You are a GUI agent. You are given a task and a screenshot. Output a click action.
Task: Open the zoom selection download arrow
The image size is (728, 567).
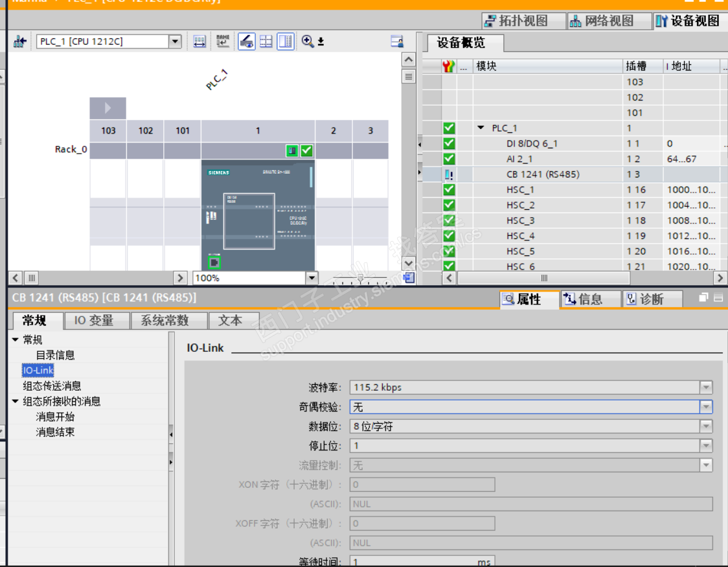[x=321, y=41]
